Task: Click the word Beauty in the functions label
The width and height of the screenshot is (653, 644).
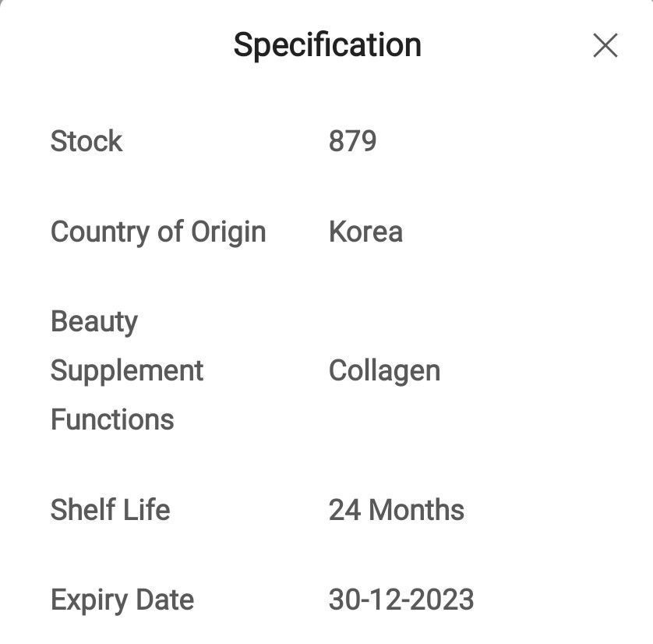Action: point(94,321)
